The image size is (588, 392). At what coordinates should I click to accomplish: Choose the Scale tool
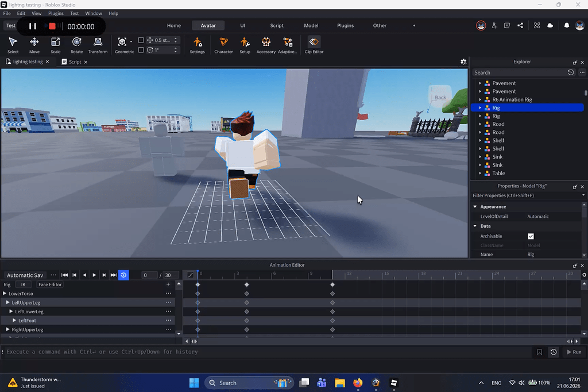pyautogui.click(x=56, y=45)
